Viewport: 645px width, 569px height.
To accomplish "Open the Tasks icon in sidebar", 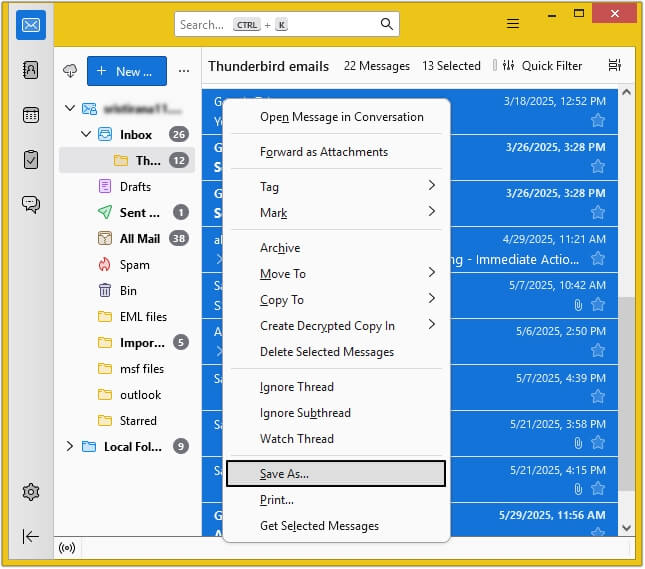I will click(31, 160).
